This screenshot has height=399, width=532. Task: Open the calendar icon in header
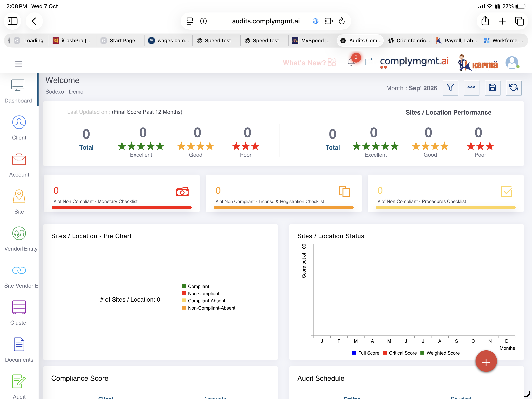tap(369, 62)
